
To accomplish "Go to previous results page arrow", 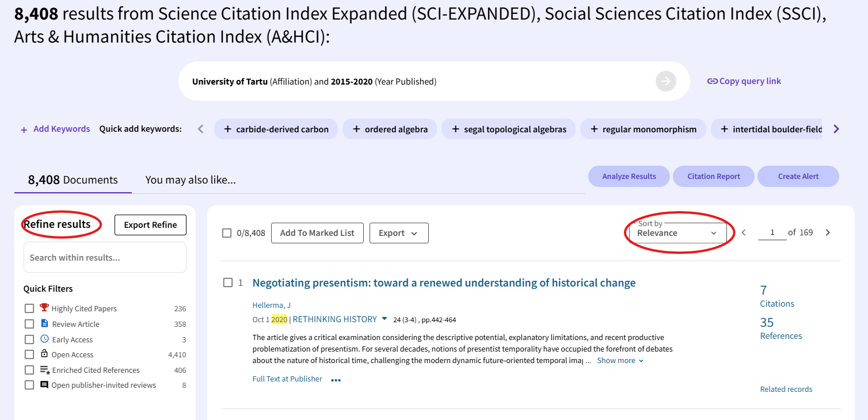I will (744, 233).
